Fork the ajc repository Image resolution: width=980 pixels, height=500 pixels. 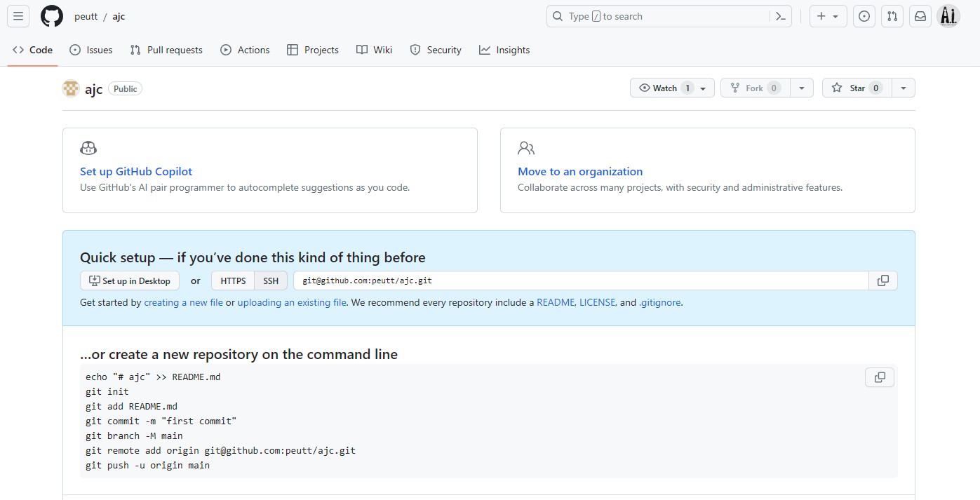[755, 88]
